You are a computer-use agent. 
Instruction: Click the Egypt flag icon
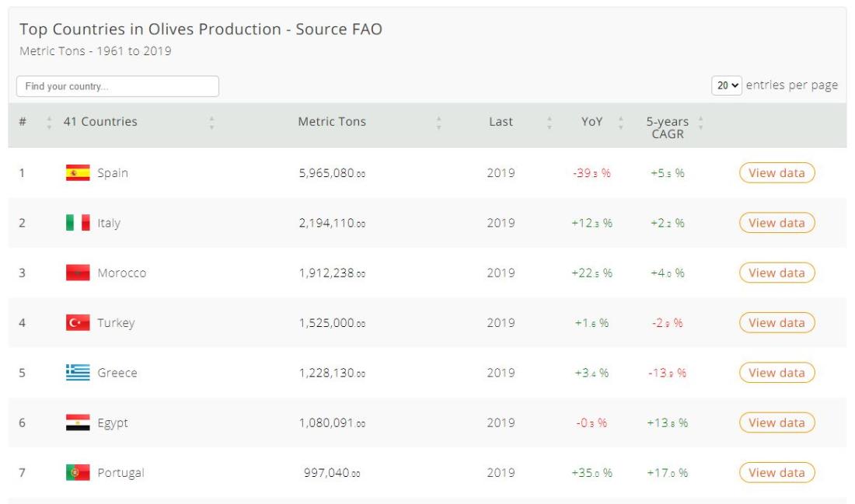[x=78, y=422]
